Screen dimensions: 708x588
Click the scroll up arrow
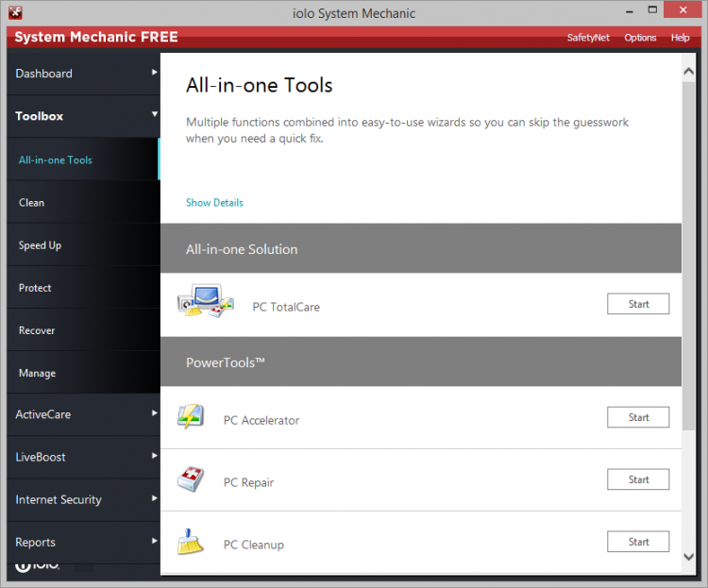688,71
